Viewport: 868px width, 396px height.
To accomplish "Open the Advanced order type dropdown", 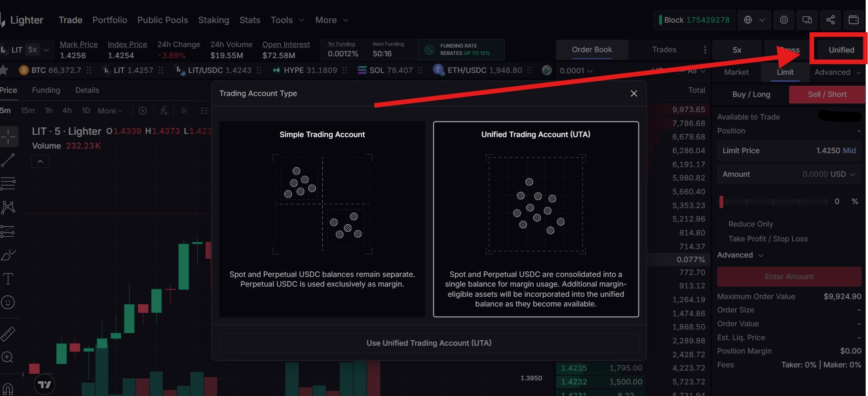I will pyautogui.click(x=838, y=72).
